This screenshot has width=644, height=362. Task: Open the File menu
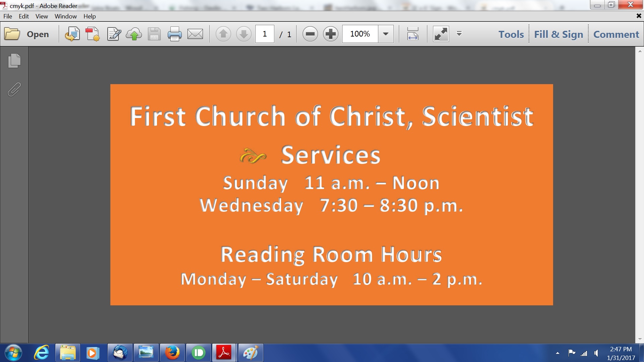8,16
